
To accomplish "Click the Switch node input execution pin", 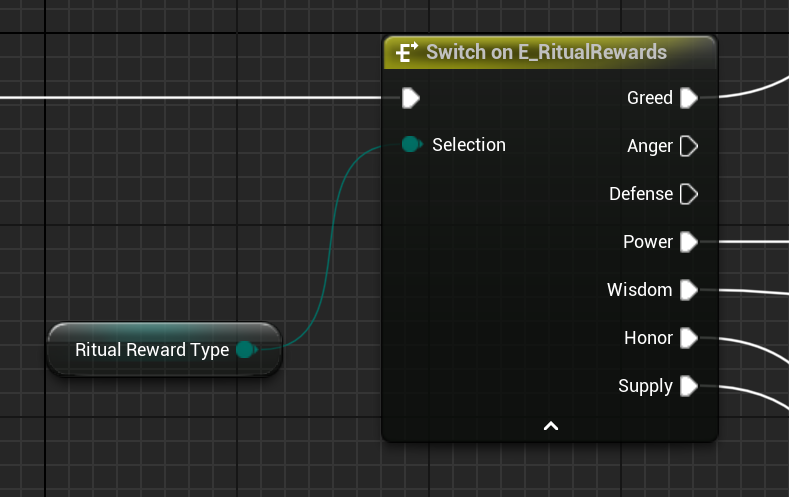I will pyautogui.click(x=411, y=98).
